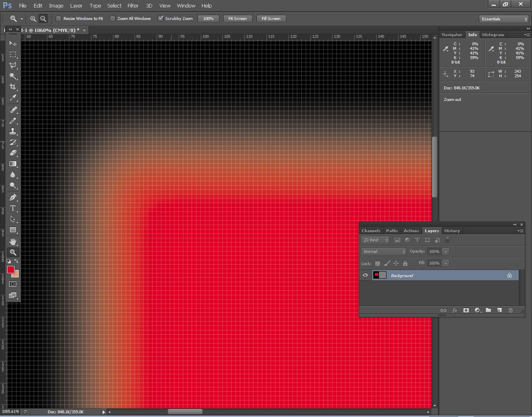Open the Image menu
This screenshot has height=417, width=532.
tap(56, 6)
